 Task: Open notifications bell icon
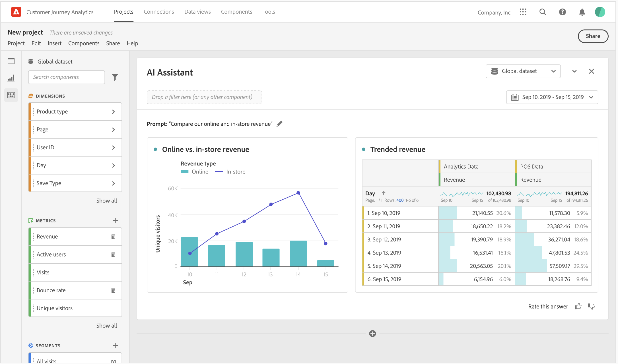click(582, 12)
